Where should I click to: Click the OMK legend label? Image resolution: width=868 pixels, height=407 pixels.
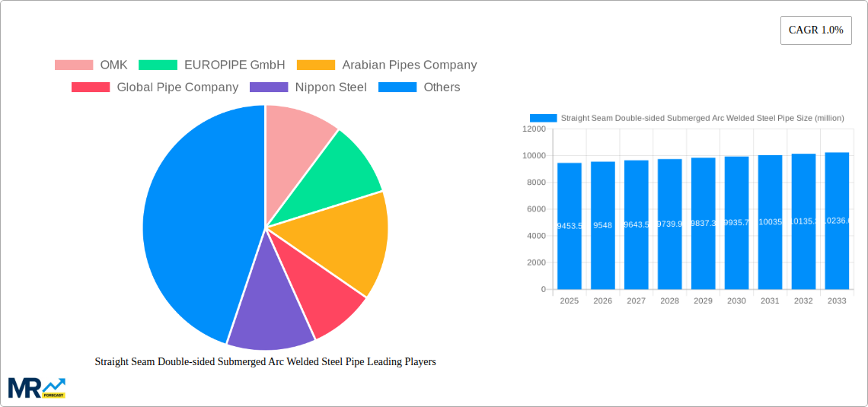tap(113, 65)
